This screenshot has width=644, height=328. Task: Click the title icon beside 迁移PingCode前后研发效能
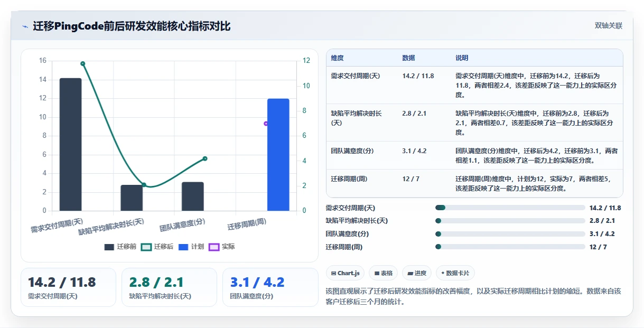click(x=25, y=26)
